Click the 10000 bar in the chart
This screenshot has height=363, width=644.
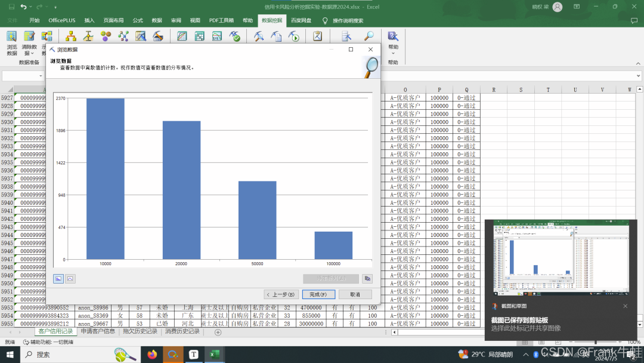106,179
